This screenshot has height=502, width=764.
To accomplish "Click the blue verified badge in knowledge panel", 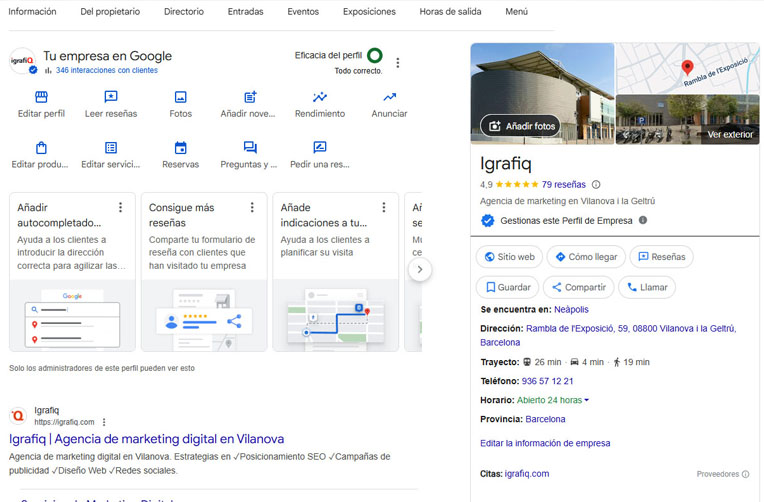I will (x=487, y=221).
